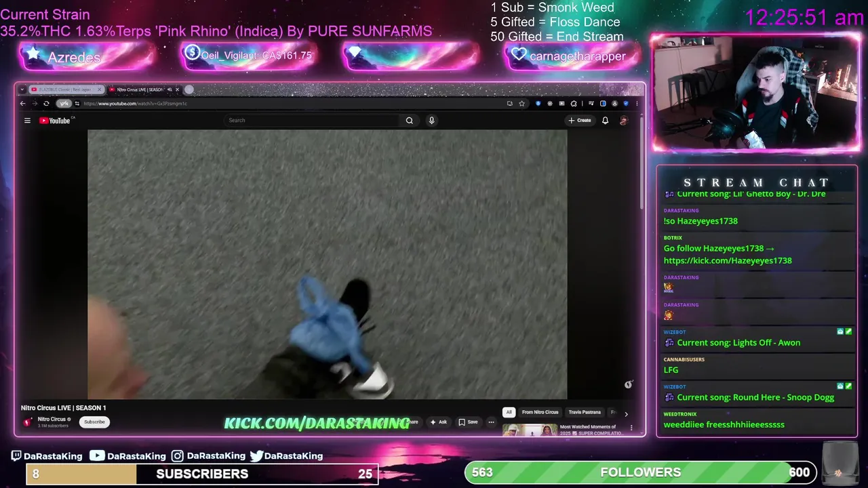Click the Ask button under video
The height and width of the screenshot is (488, 868).
[x=438, y=422]
